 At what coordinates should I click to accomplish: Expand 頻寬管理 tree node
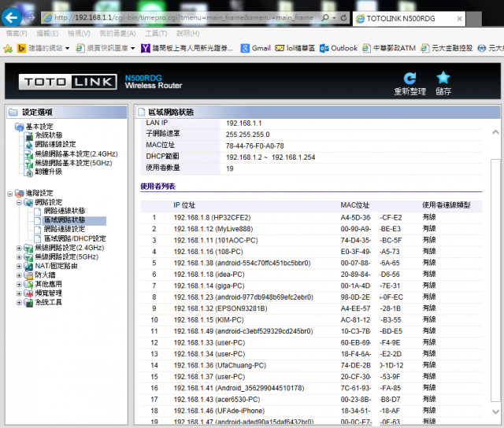coord(19,293)
